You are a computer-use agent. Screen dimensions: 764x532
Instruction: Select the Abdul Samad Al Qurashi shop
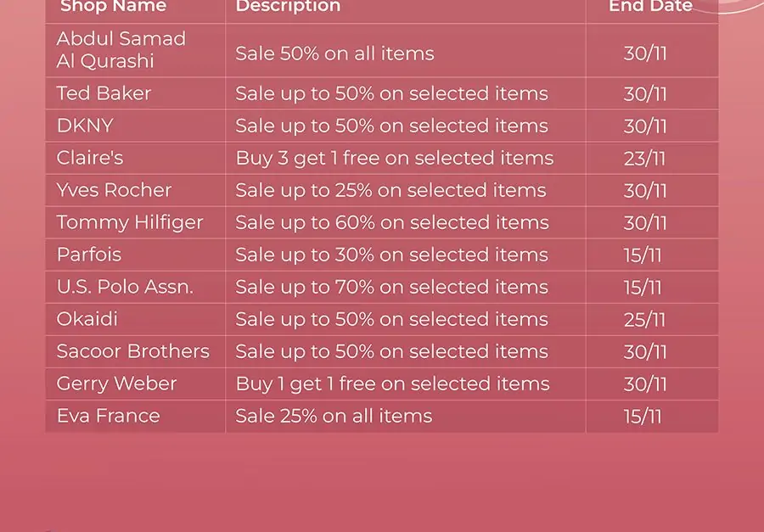pos(121,50)
